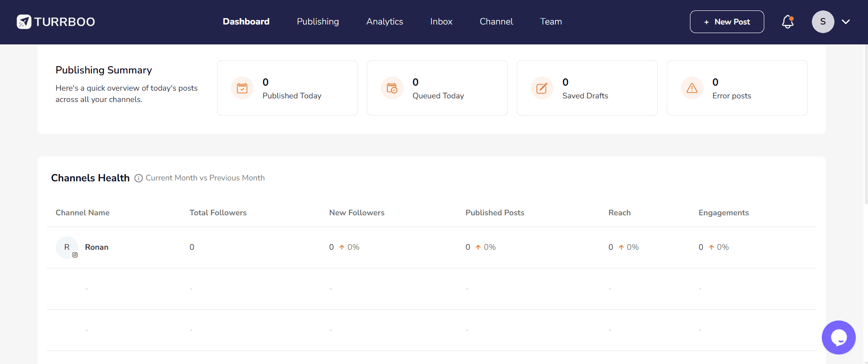
Task: Click Ronan's New Followers 0% value
Action: tap(353, 248)
